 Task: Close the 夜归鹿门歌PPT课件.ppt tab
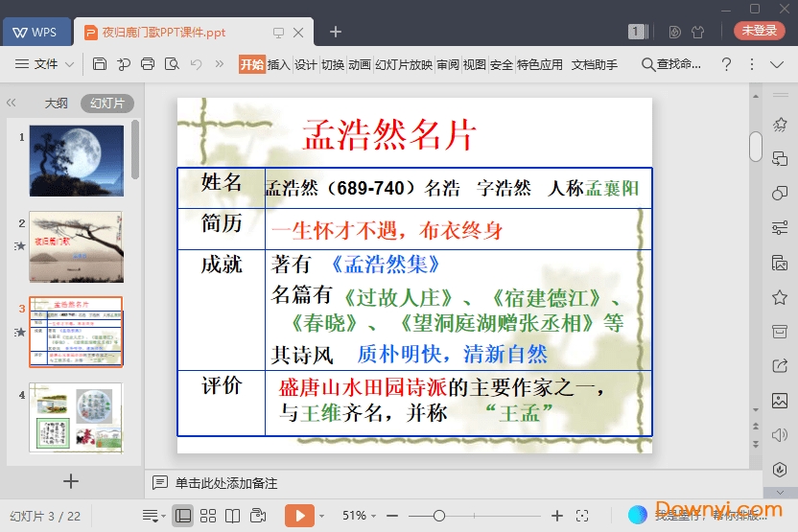pos(298,33)
